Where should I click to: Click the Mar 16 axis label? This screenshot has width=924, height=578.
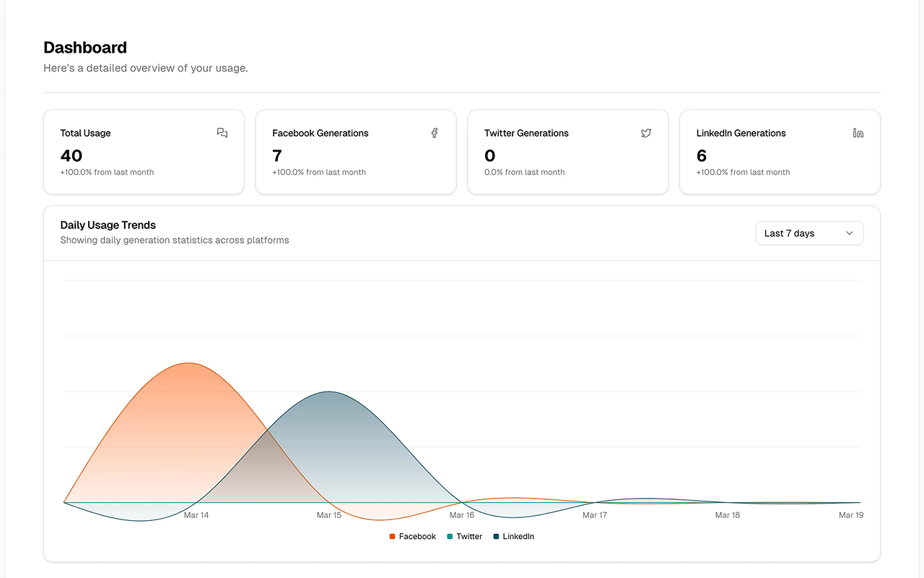point(462,515)
